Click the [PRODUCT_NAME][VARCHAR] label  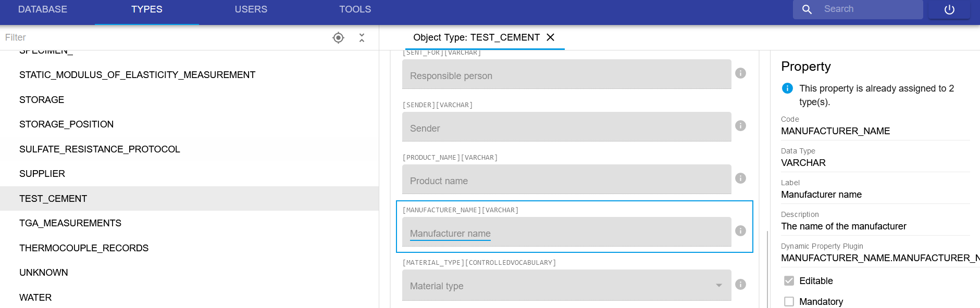(x=450, y=158)
